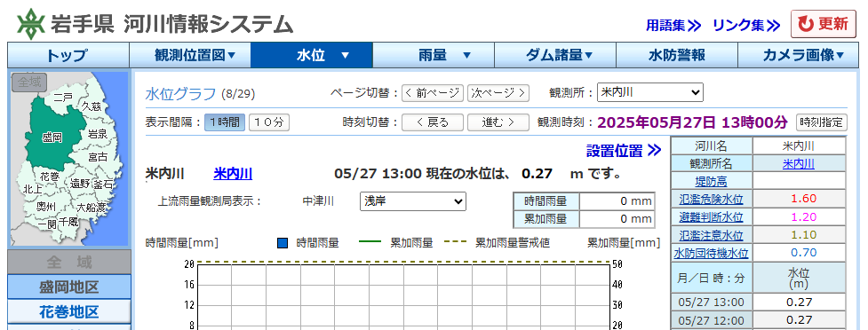Click the 1.10 caution level value
This screenshot has width=868, height=330.
pos(803,235)
